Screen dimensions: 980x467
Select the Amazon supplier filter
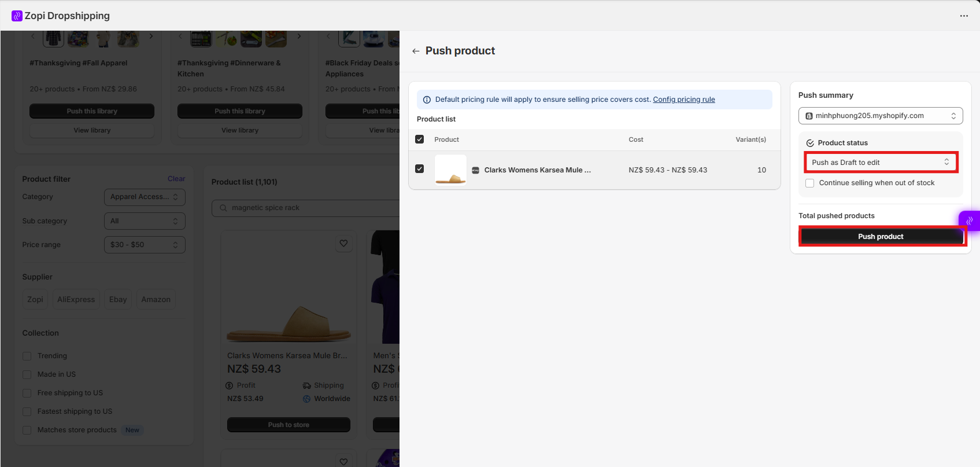point(156,299)
